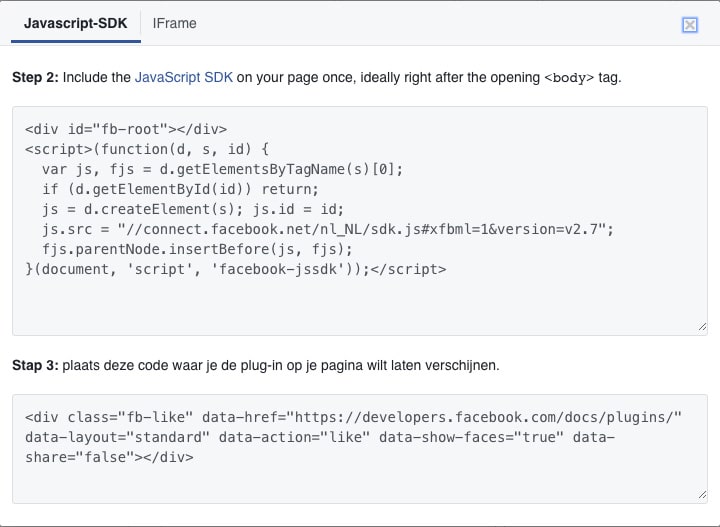The image size is (720, 527).
Task: Click the 'if (d.getElementById(id)) return;' line
Action: 180,189
